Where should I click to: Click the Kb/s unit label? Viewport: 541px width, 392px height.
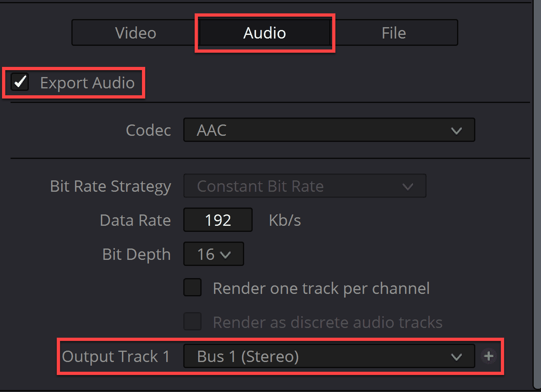(x=285, y=220)
